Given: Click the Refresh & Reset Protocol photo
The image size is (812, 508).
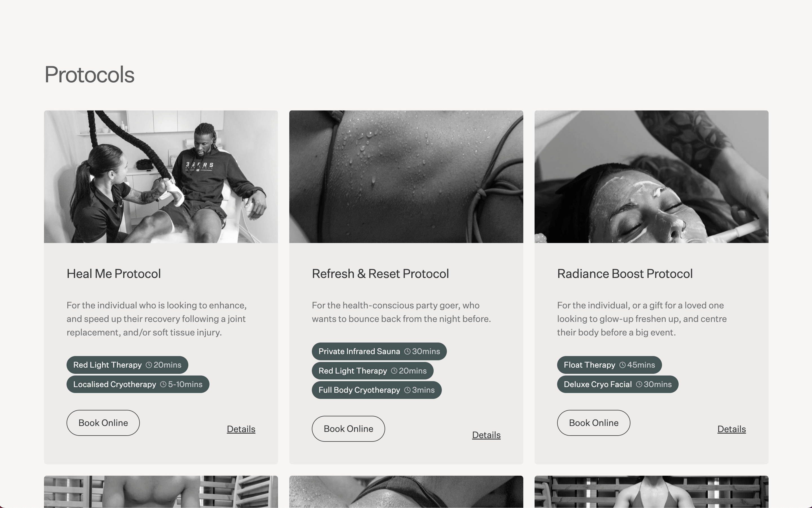Looking at the screenshot, I should click(406, 177).
